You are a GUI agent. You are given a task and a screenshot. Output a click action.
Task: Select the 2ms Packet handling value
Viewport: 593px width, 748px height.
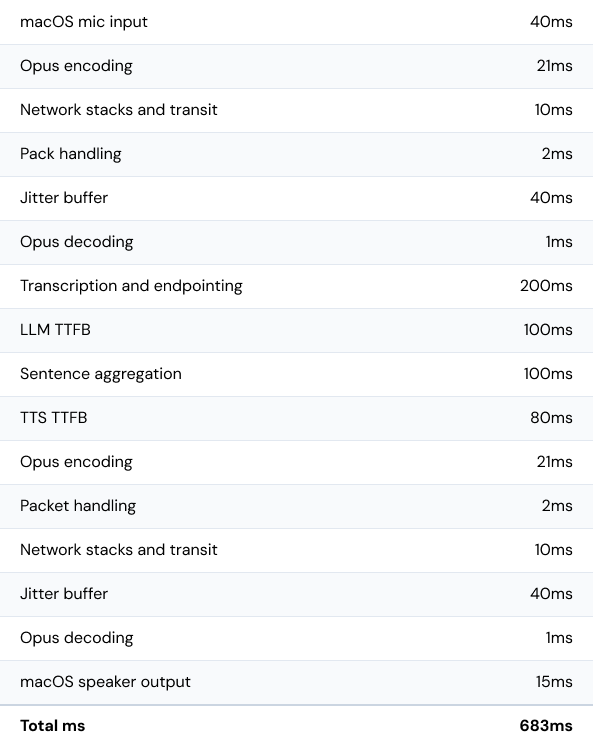pyautogui.click(x=557, y=506)
